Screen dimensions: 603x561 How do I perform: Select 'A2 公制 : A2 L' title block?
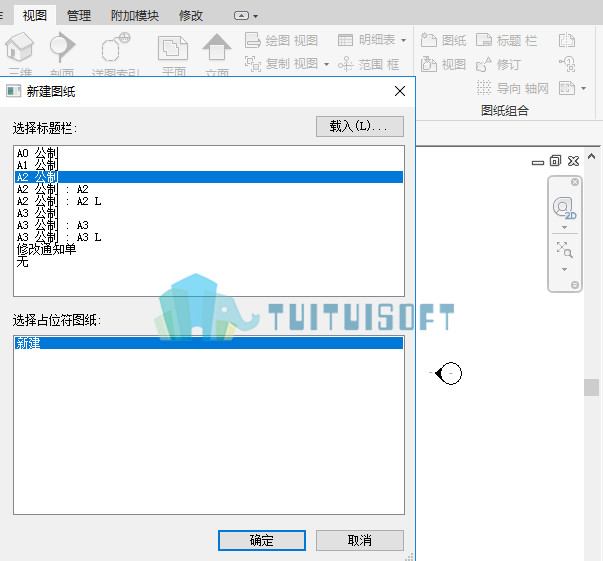pyautogui.click(x=209, y=201)
